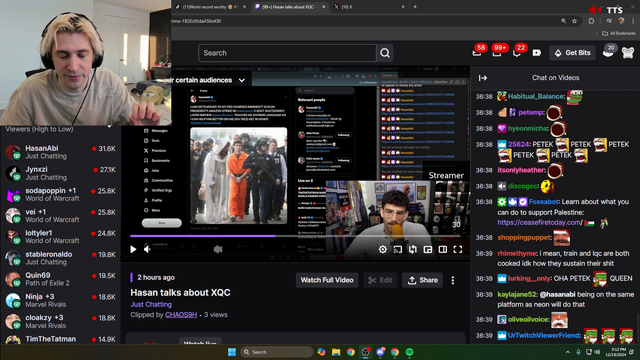This screenshot has height=360, width=640.
Task: Open notifications icon with 99+ badge
Action: [497, 53]
